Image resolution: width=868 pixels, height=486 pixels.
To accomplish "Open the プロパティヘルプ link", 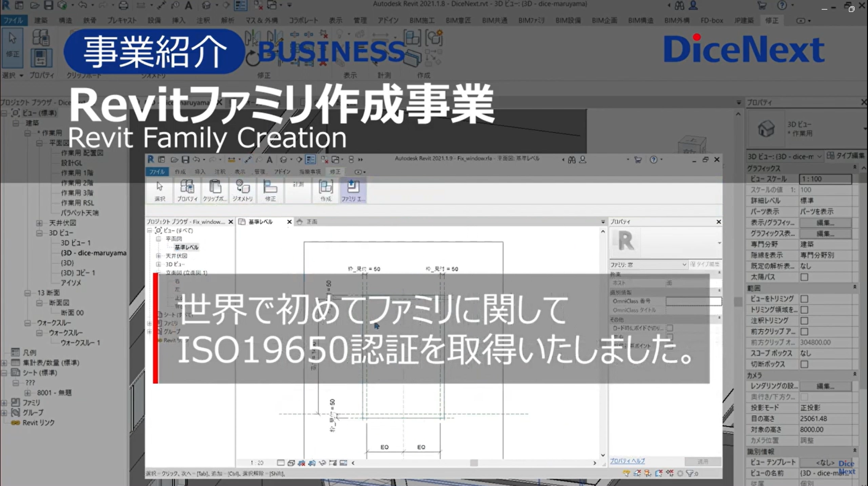I will (x=627, y=461).
